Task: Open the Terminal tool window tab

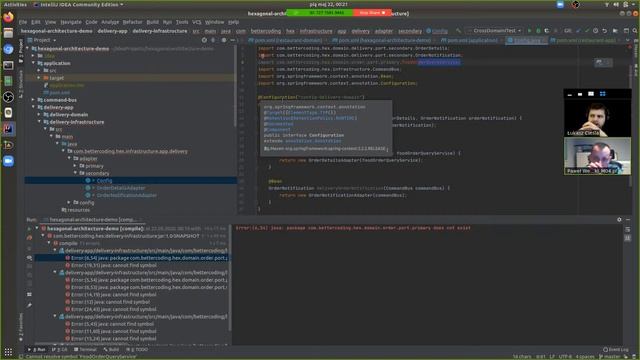Action: [x=85, y=350]
